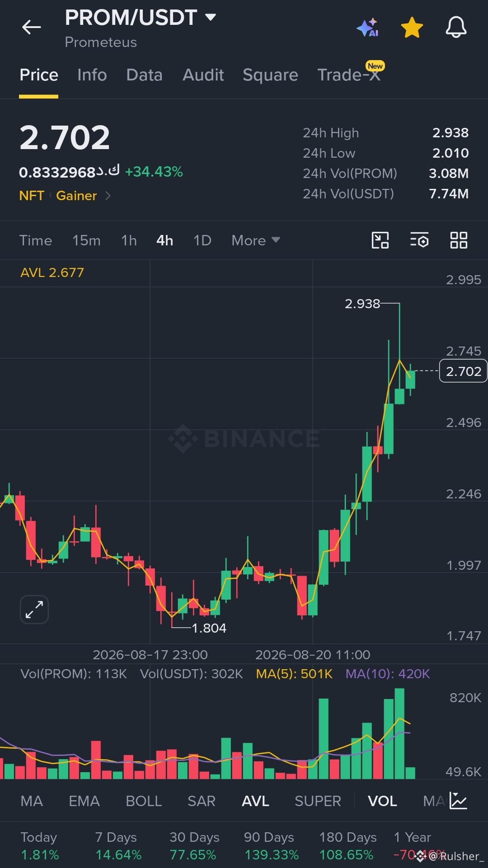Tap the current price label 2.702
Viewport: 488px width, 868px height.
(x=463, y=371)
